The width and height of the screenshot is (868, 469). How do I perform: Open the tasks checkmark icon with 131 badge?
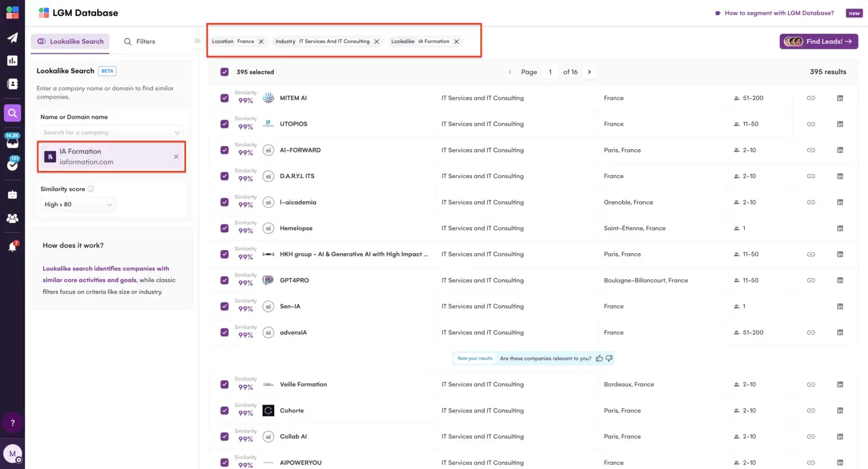click(12, 163)
